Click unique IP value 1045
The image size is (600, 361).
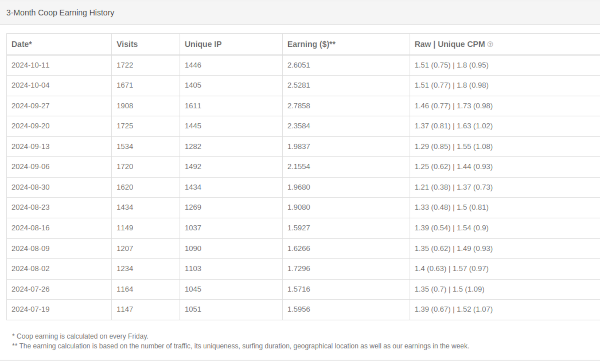tap(193, 289)
